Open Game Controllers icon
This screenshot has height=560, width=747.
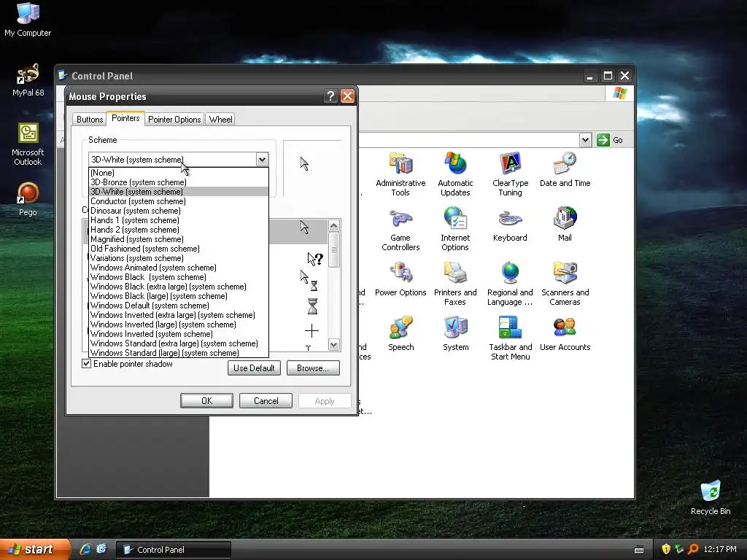click(x=400, y=229)
